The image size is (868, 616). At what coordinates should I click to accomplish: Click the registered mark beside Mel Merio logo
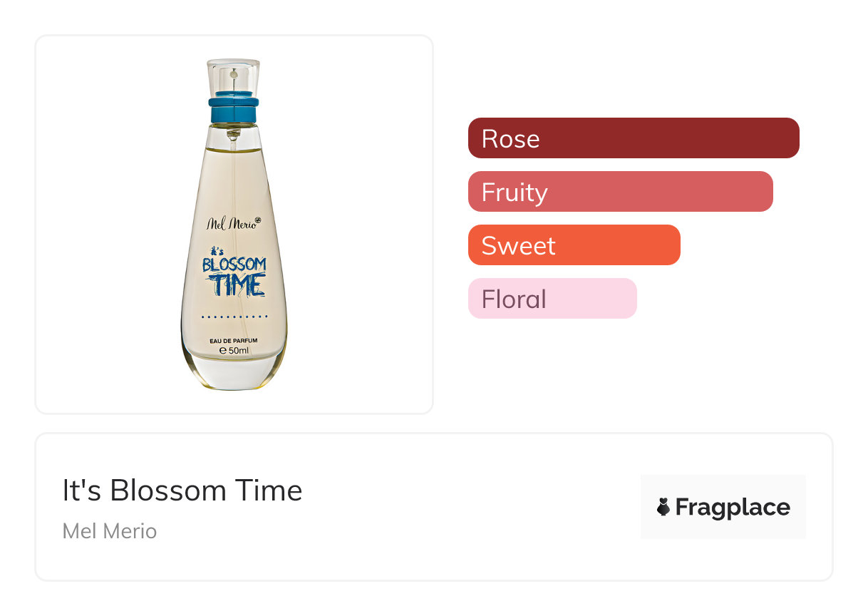point(257,220)
